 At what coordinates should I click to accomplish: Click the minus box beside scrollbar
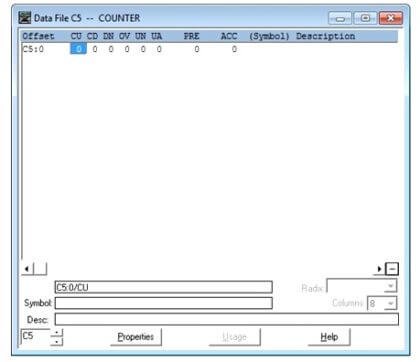tap(392, 269)
